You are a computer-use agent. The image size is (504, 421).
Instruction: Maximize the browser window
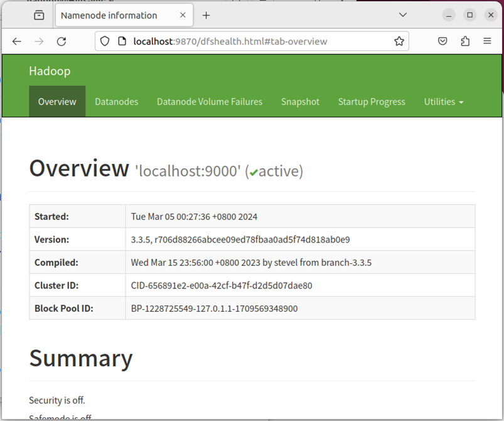point(469,15)
